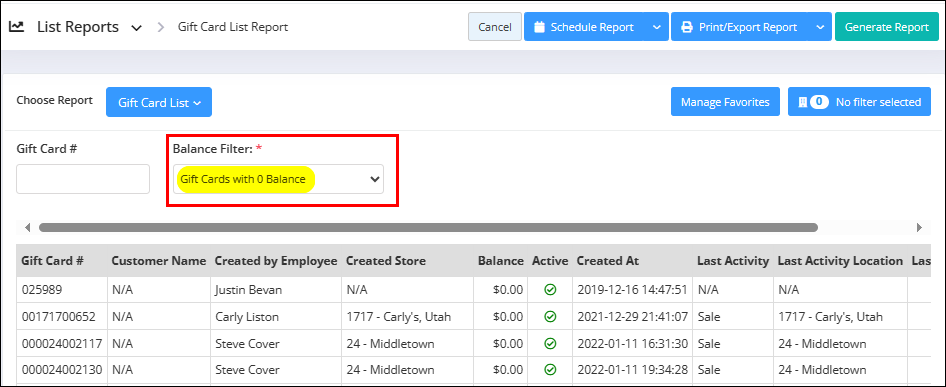The image size is (946, 387).
Task: Click the Active checkmark for card 00171700652
Action: click(x=550, y=316)
